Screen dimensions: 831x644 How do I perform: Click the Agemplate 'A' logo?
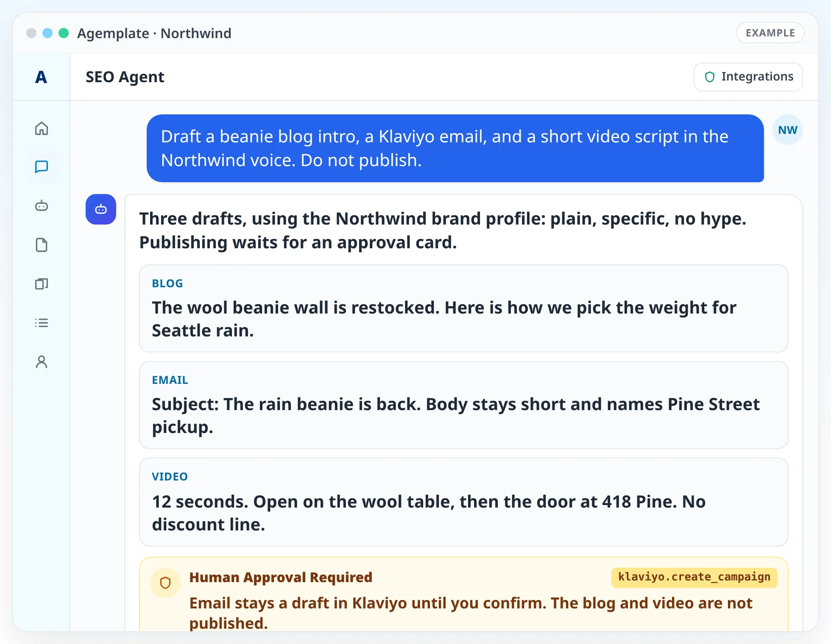[x=41, y=77]
